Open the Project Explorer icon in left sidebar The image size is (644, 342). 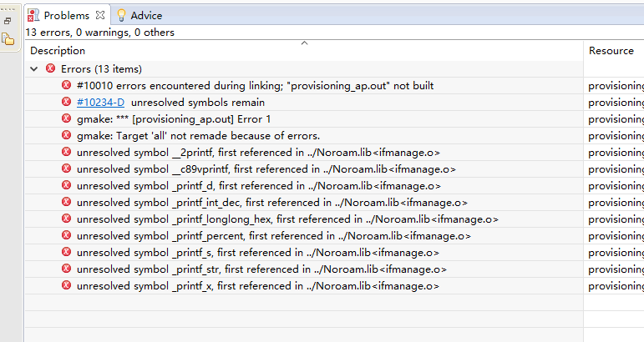[8, 38]
